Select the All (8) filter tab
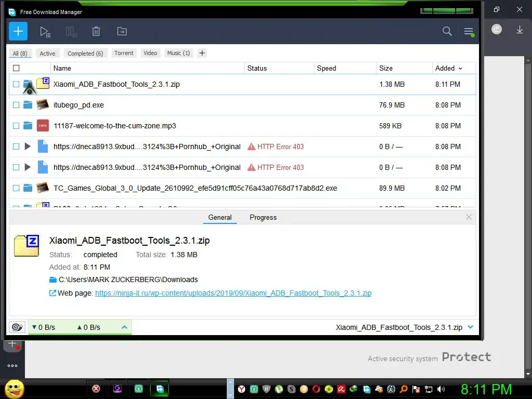The image size is (532, 399). coord(20,54)
